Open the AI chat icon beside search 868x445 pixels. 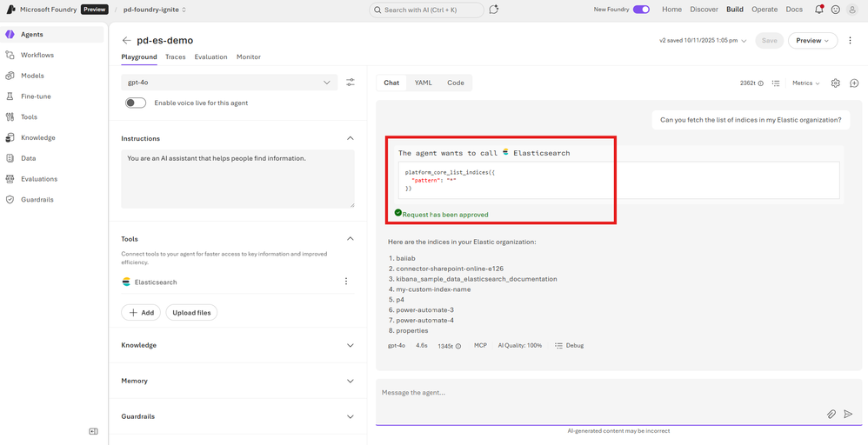(494, 10)
